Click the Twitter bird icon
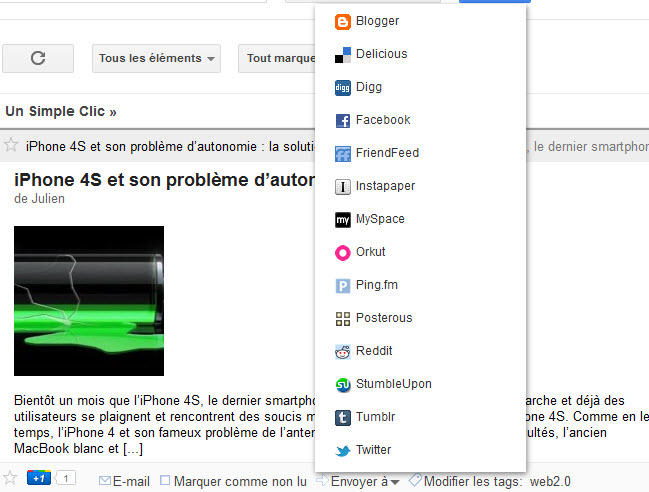 (x=343, y=451)
